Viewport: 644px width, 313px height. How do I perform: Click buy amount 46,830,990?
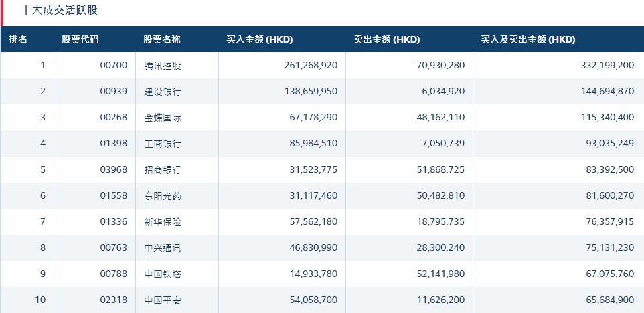313,247
